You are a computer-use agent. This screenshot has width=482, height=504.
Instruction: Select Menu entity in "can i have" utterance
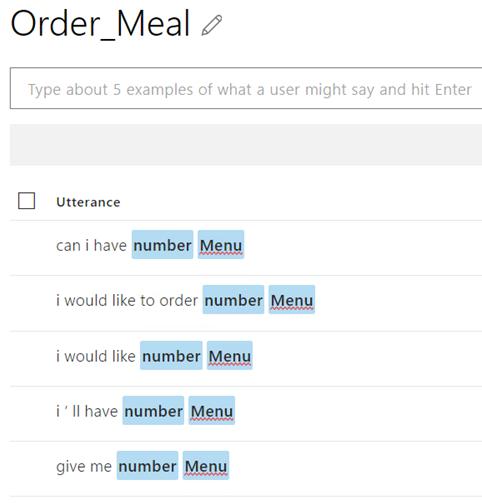coord(221,245)
